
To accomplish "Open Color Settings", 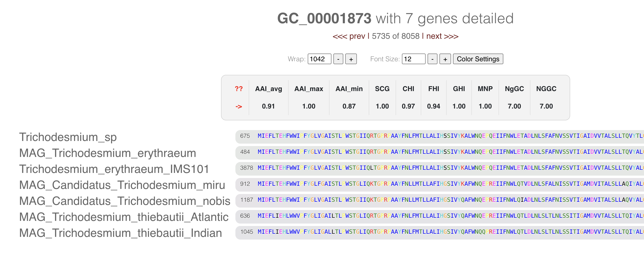I will 478,59.
